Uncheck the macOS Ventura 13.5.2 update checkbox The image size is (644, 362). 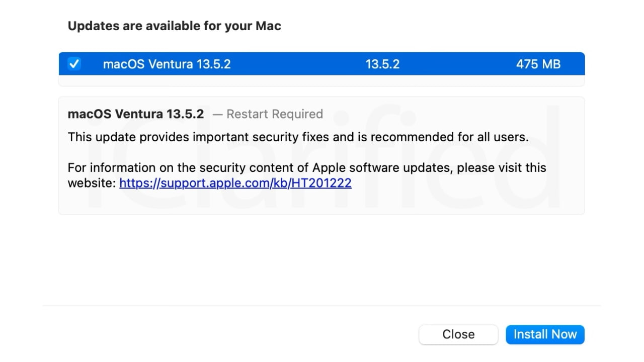[74, 64]
